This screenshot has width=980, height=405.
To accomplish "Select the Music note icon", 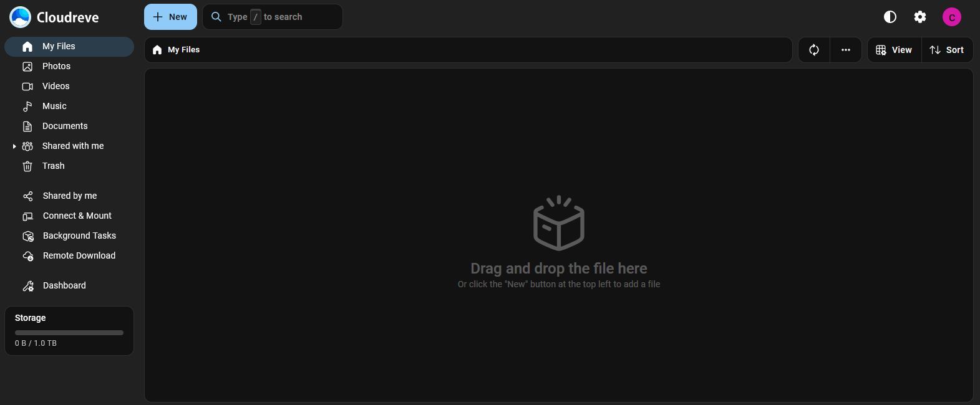I will point(27,107).
